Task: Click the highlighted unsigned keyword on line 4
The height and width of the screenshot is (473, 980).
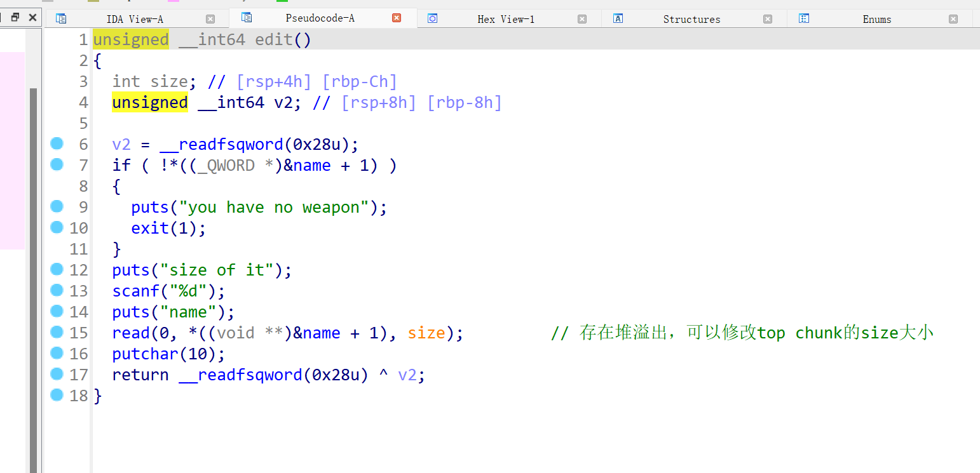Action: point(149,102)
